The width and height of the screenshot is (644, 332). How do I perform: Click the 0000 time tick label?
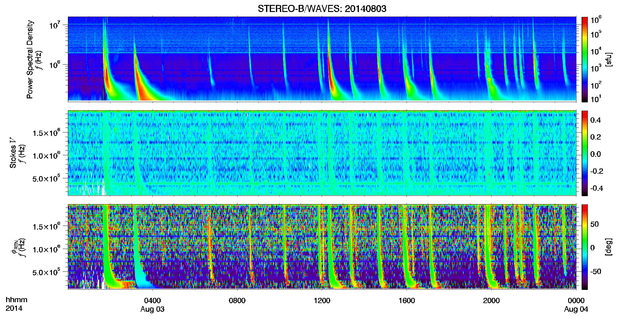(x=576, y=300)
